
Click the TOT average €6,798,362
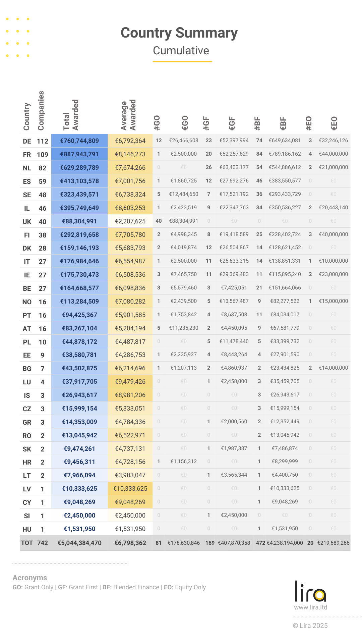point(130,543)
